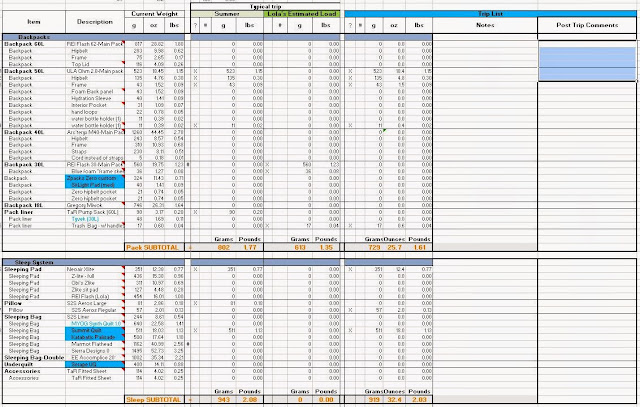The height and width of the screenshot is (407, 640).
Task: Select the highlighted Serape UQ cell
Action: [95, 364]
